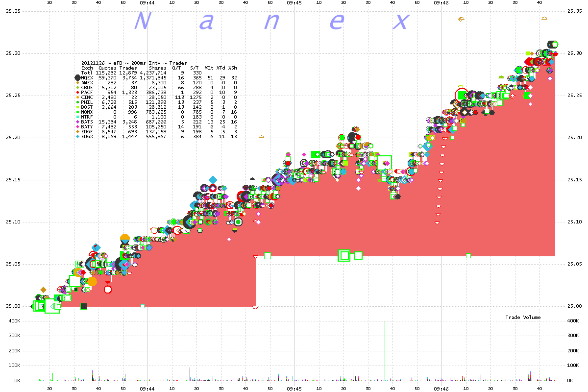The height and width of the screenshot is (392, 588).
Task: Click the 'NTRF' exchange label
Action: click(87, 117)
